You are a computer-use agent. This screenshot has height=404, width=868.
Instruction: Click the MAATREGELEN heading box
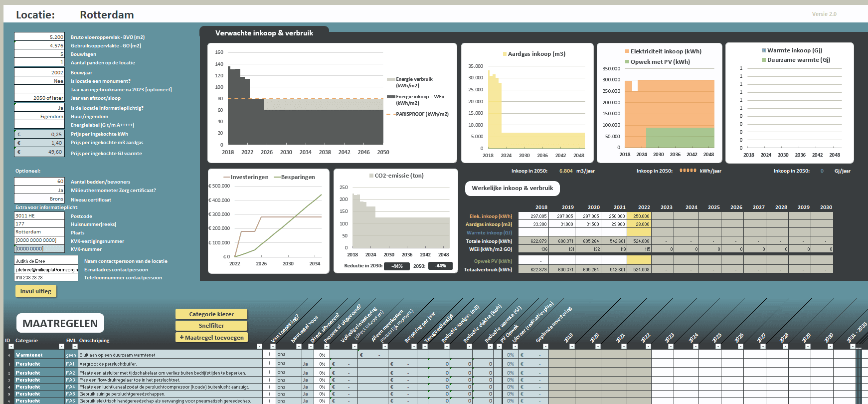[60, 323]
